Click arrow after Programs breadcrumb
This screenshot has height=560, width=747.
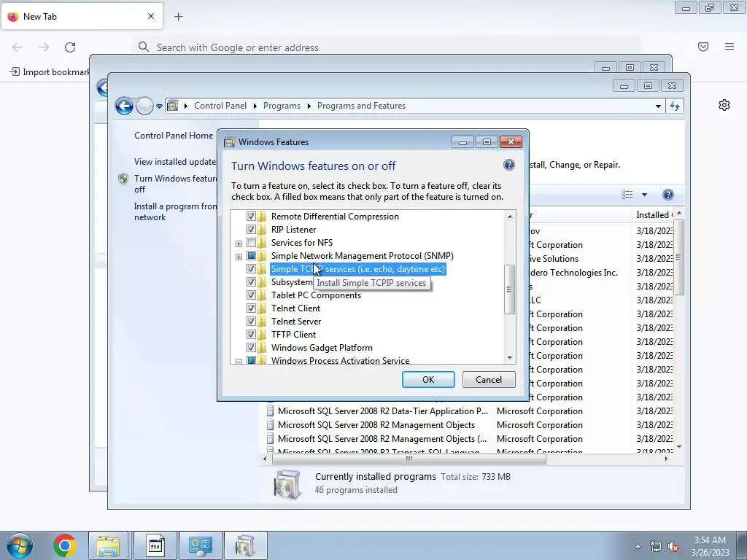(x=309, y=106)
